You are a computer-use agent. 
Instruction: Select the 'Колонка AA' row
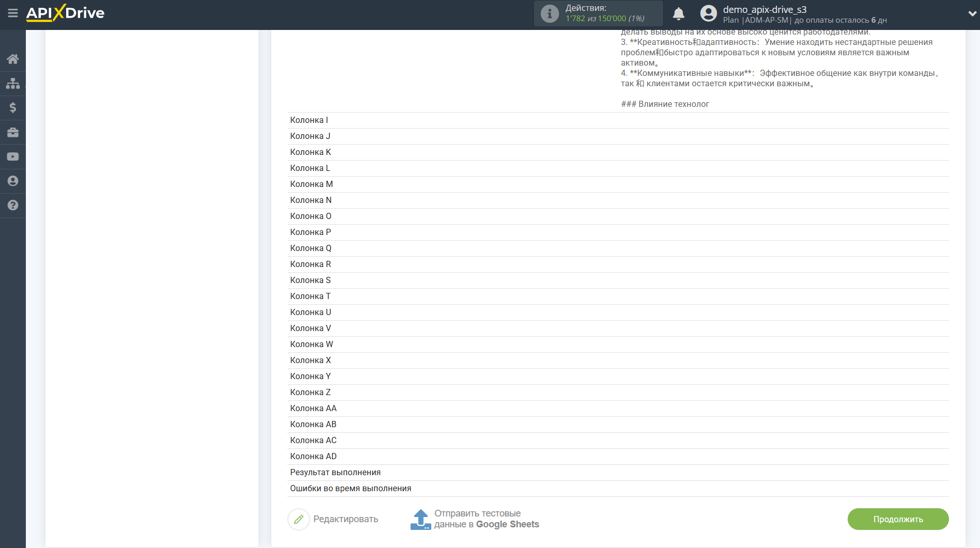(x=618, y=409)
